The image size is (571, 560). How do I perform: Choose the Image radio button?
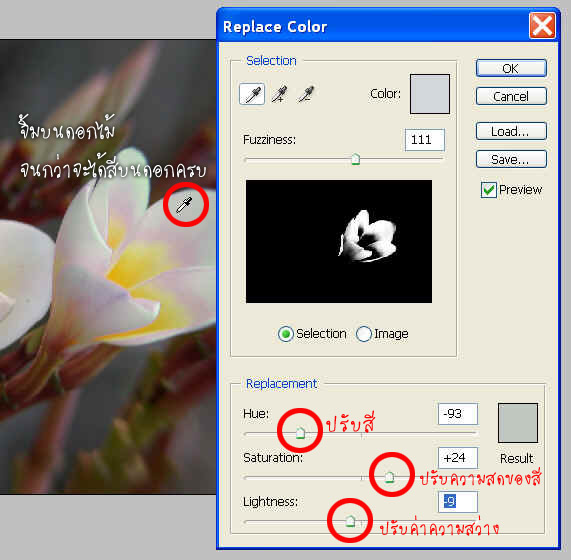click(x=363, y=334)
